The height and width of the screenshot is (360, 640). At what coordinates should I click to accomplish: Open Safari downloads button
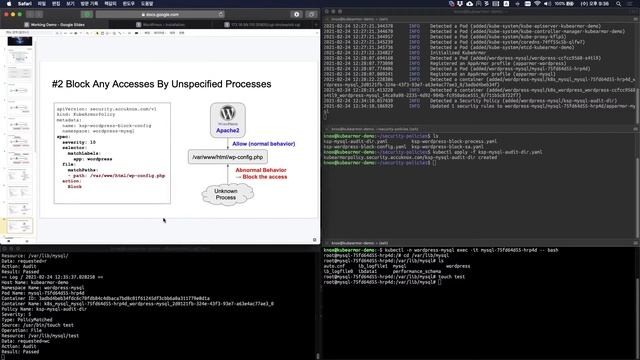(296, 14)
